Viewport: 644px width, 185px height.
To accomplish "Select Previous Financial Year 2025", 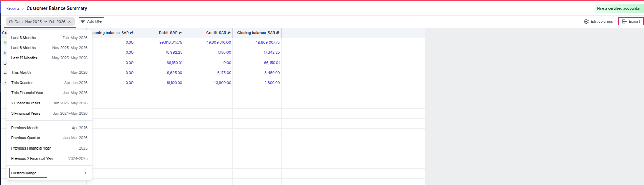I will [49, 148].
